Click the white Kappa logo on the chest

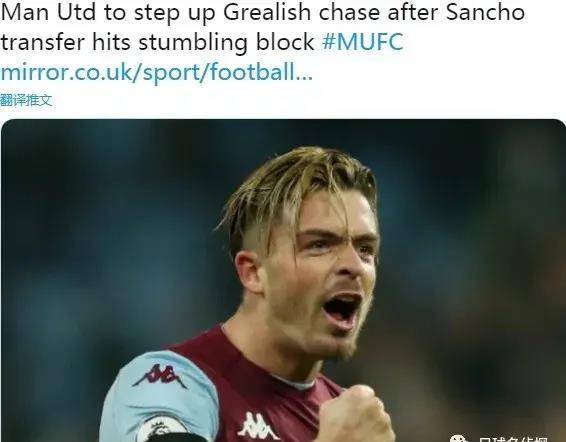258,426
